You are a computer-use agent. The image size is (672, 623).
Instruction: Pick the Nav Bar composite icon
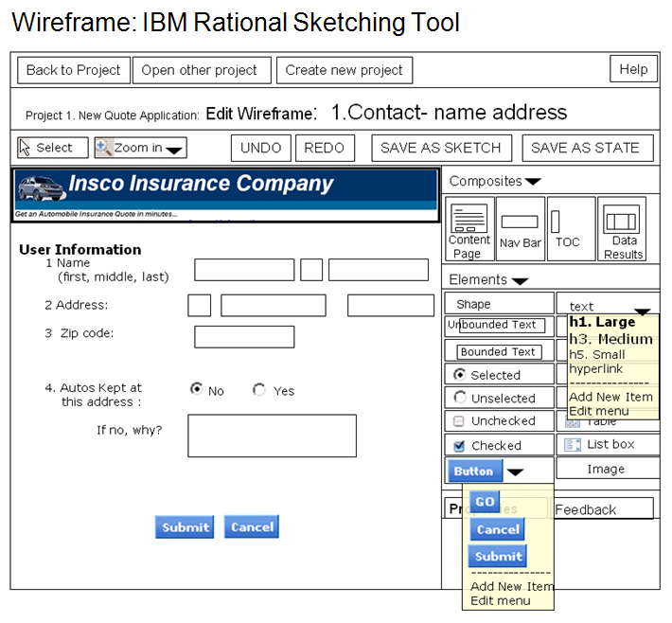(520, 228)
